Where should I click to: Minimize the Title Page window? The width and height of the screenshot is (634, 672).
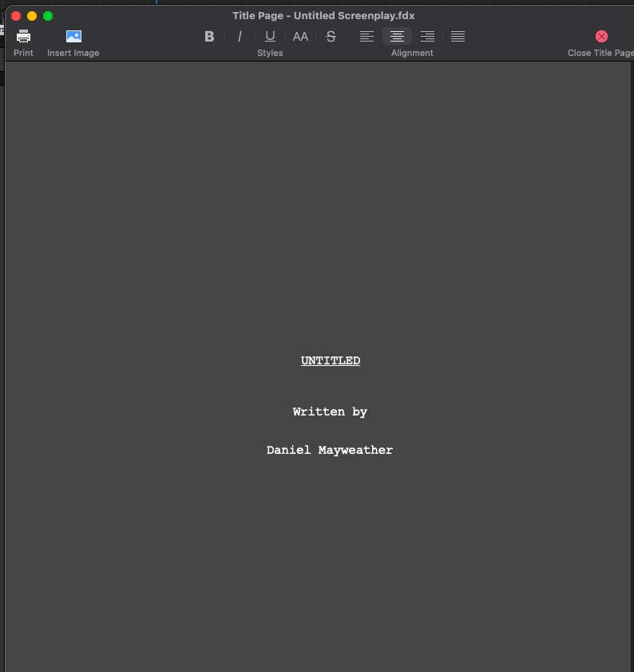pyautogui.click(x=32, y=16)
